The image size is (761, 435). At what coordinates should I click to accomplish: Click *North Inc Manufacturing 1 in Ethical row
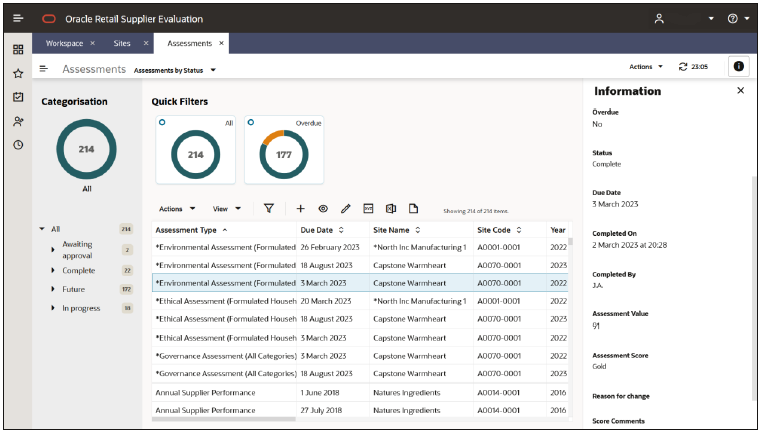click(420, 301)
